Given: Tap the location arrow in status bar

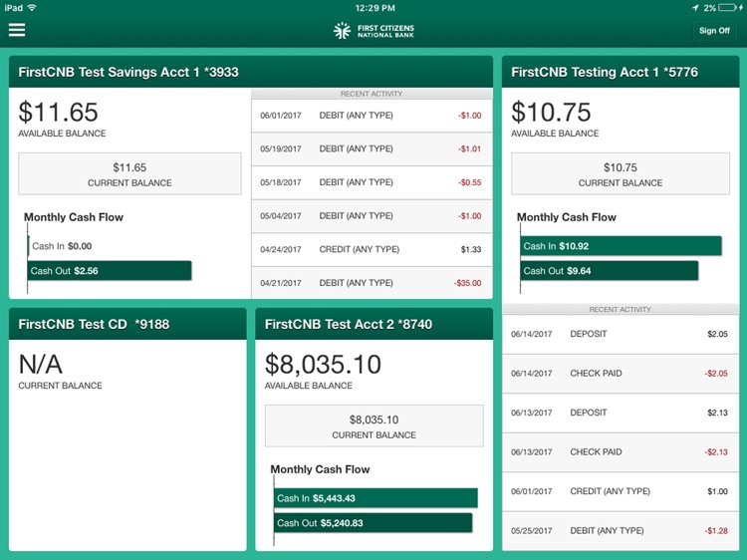Looking at the screenshot, I should [x=695, y=8].
